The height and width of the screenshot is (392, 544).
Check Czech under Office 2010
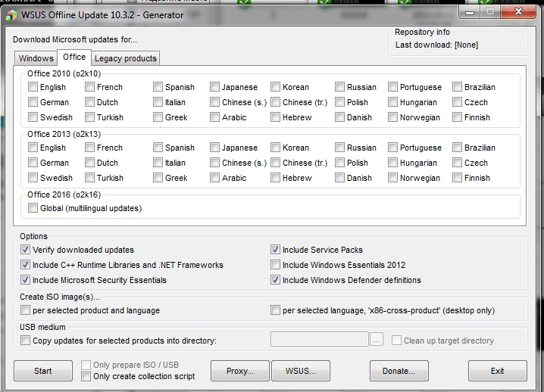[x=458, y=102]
